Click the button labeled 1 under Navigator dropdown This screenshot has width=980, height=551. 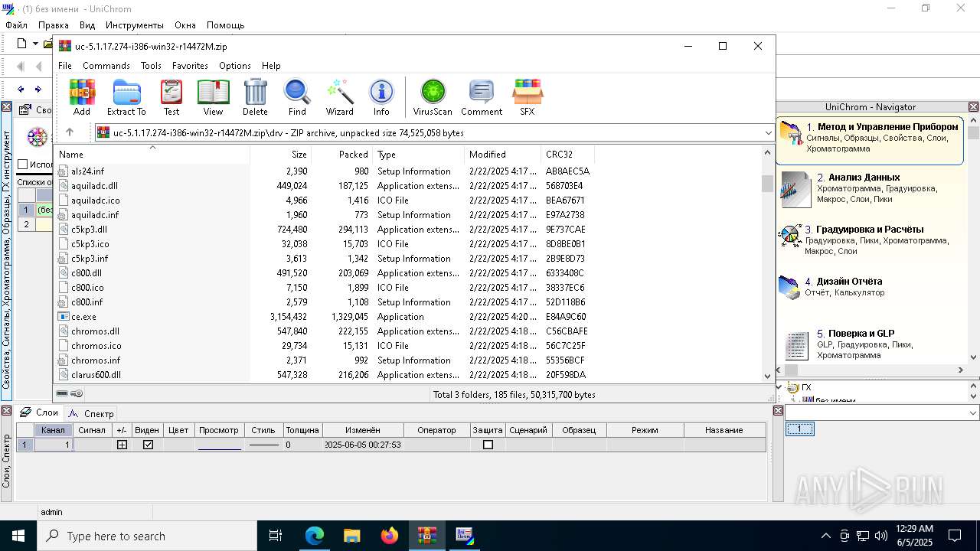tap(800, 429)
